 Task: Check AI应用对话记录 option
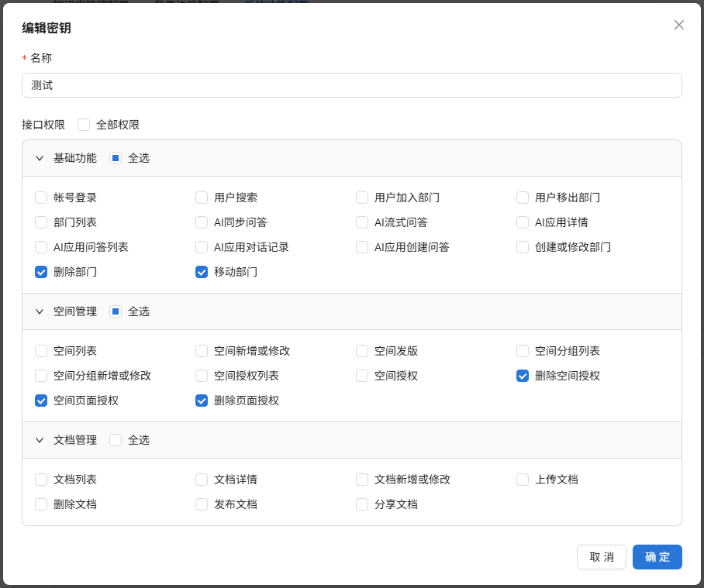(x=201, y=247)
